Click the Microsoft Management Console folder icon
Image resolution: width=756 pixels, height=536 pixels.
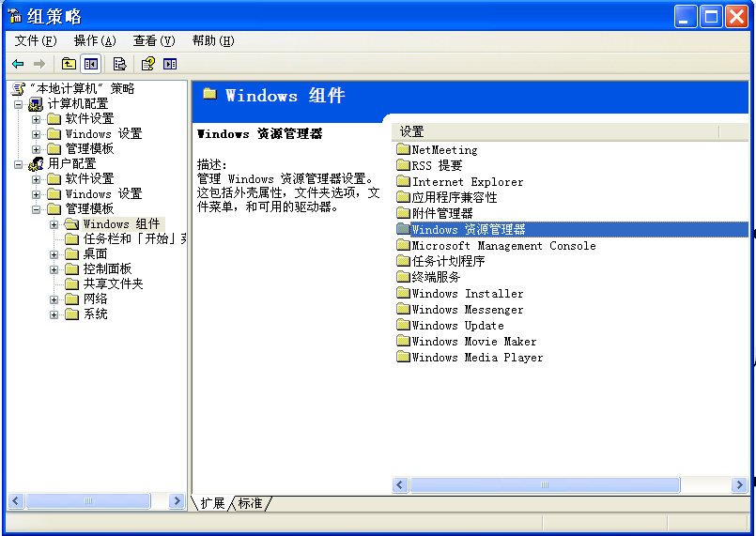click(x=403, y=245)
